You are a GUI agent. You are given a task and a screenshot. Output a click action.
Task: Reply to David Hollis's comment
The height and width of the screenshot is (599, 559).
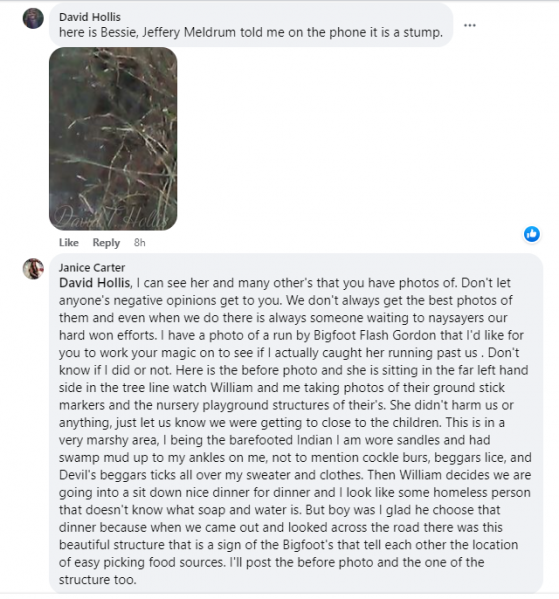pos(106,243)
